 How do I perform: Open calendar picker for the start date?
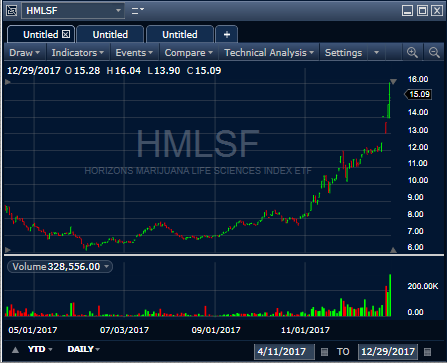click(x=324, y=352)
